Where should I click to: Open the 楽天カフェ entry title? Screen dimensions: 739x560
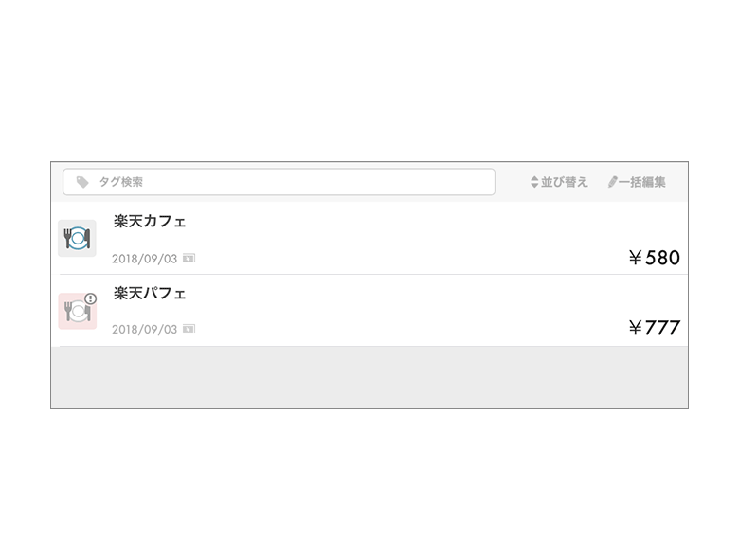[x=150, y=222]
